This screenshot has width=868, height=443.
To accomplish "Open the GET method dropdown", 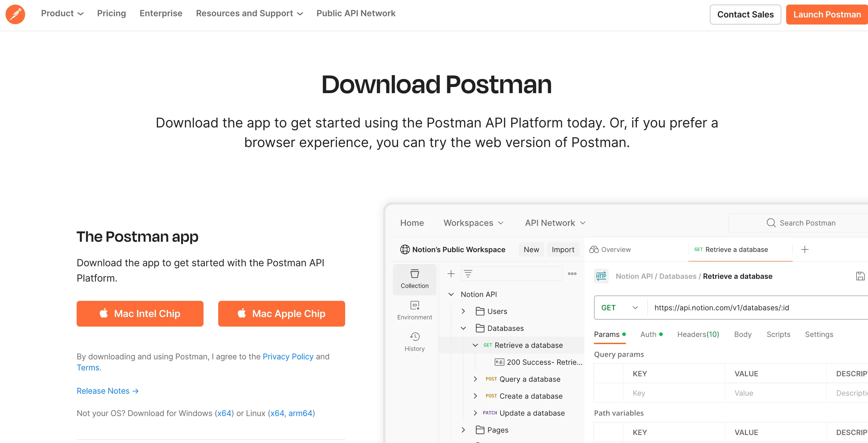I will click(619, 308).
